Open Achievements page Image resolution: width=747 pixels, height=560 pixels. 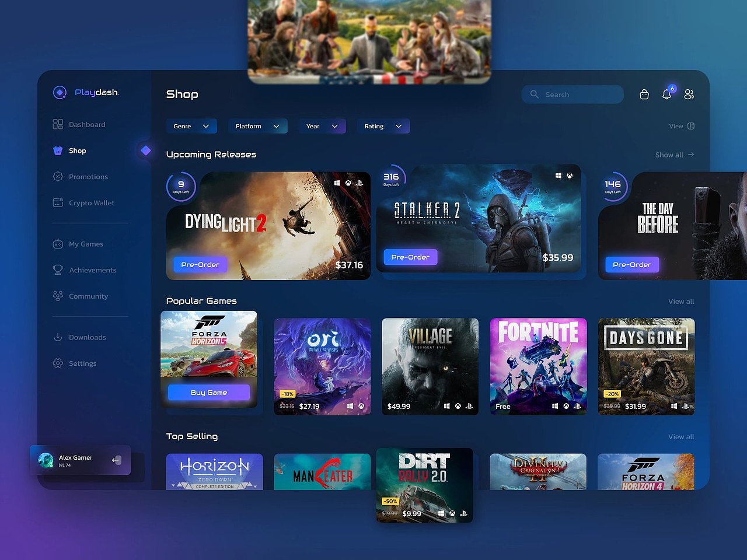pyautogui.click(x=93, y=270)
